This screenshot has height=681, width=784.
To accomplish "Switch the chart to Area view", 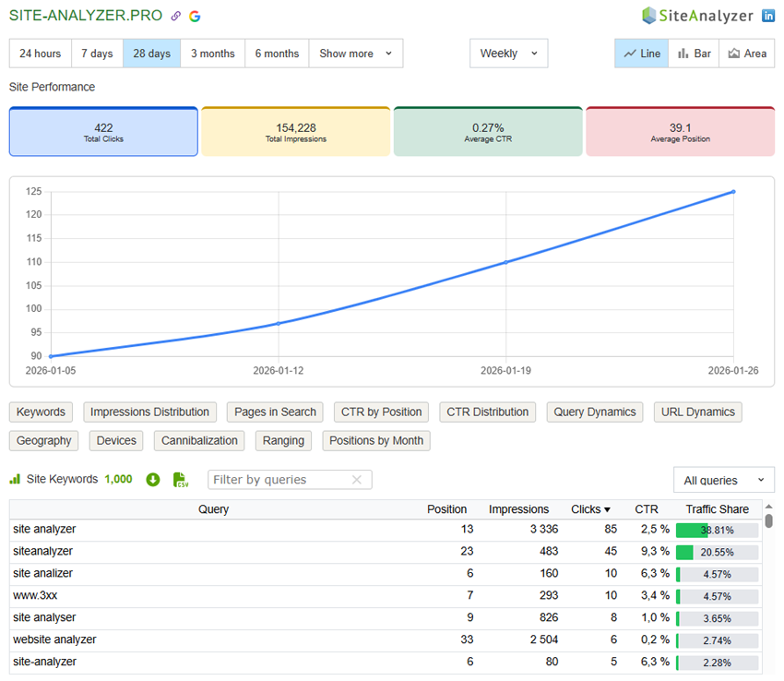I will (x=747, y=54).
